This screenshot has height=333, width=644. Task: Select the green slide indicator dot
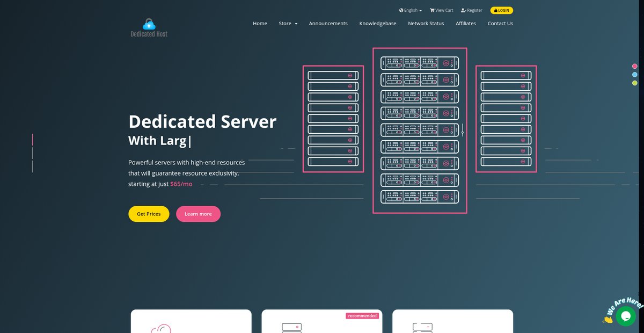[x=635, y=83]
